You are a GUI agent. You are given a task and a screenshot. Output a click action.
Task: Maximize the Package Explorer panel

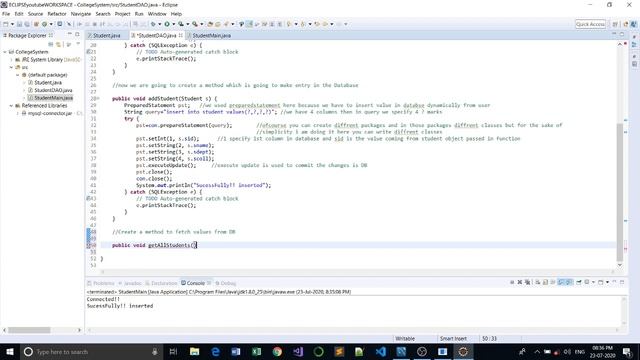(78, 35)
